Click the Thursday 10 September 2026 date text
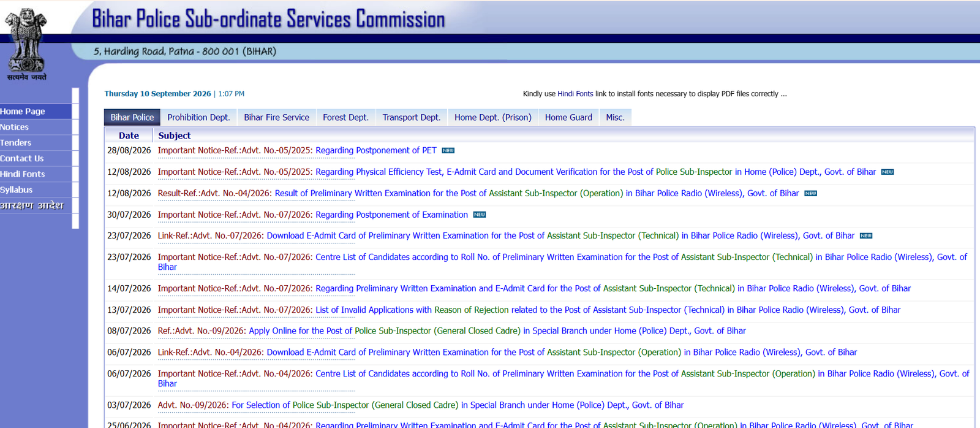980x428 pixels. click(157, 94)
